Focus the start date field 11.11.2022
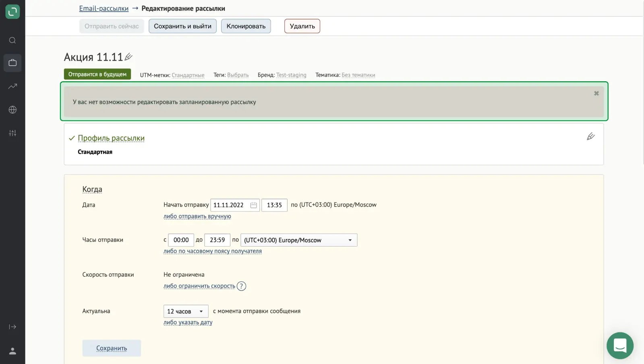644x364 pixels. pos(235,205)
